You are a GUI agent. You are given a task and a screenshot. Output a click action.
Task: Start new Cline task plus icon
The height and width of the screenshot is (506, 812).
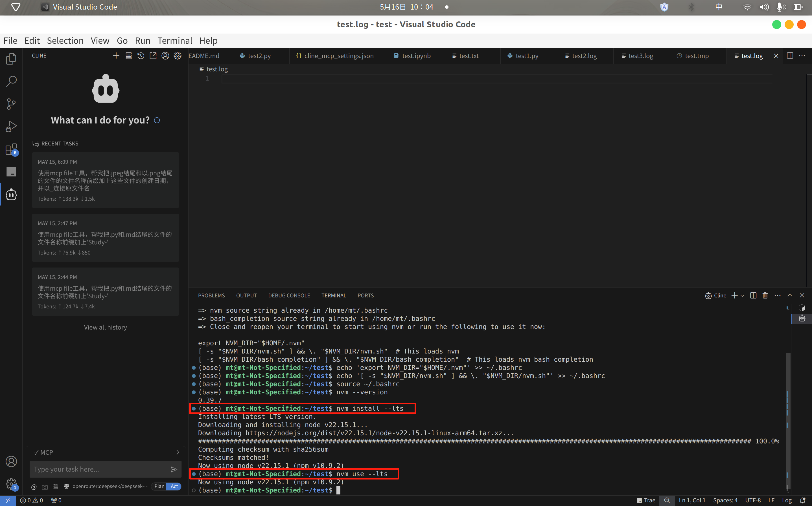click(116, 56)
